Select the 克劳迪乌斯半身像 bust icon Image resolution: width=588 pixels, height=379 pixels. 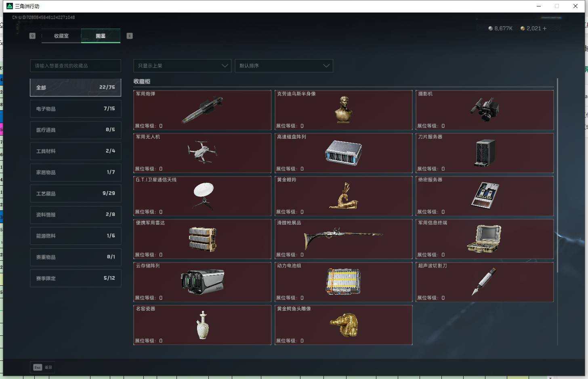pyautogui.click(x=343, y=110)
